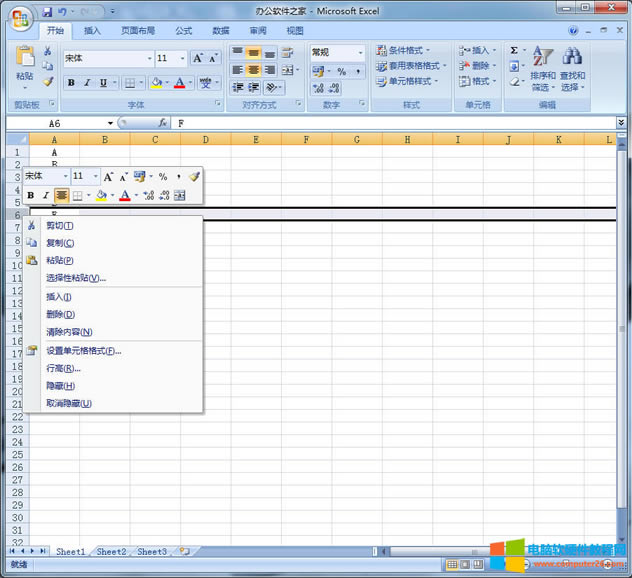The image size is (632, 578).
Task: Click the insert function fx icon
Action: click(x=162, y=123)
